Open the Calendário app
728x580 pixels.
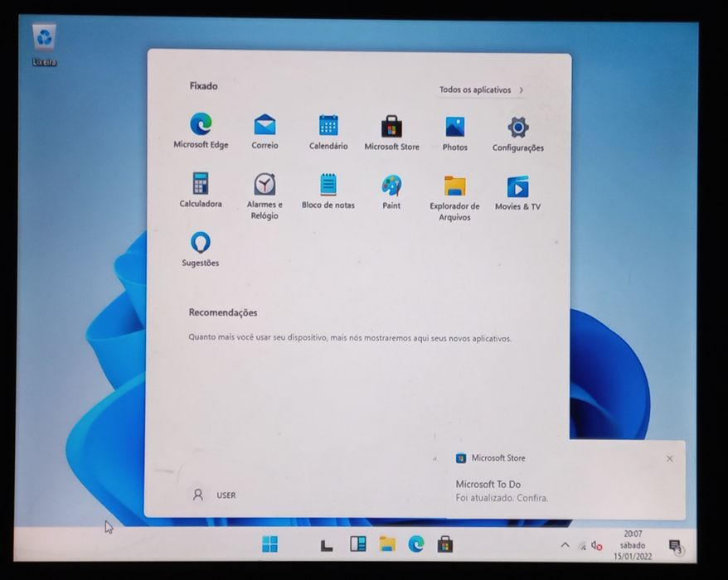[x=328, y=133]
